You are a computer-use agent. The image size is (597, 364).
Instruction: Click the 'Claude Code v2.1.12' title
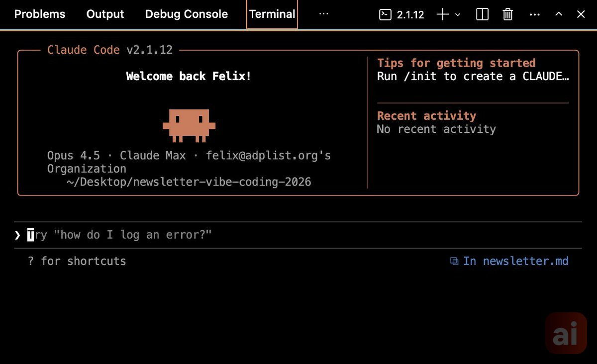110,50
